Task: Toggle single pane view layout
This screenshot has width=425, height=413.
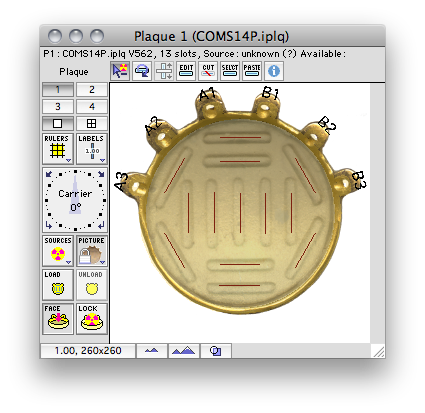Action: 58,124
